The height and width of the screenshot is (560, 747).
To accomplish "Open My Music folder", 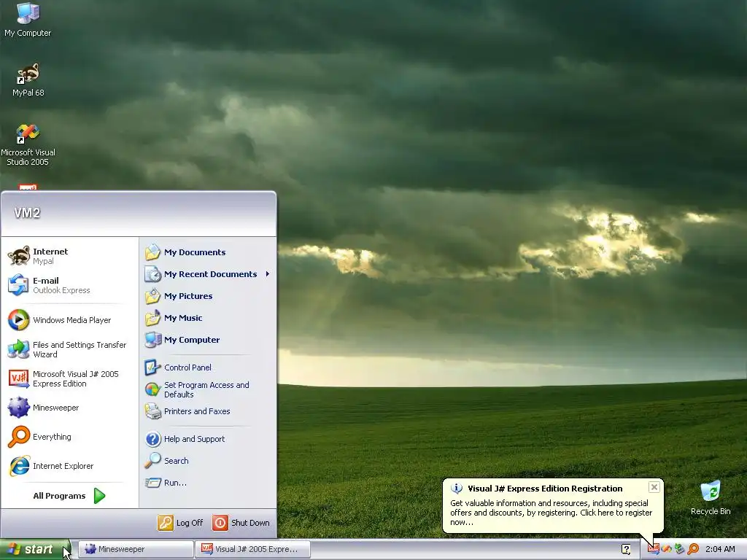I will [x=208, y=318].
